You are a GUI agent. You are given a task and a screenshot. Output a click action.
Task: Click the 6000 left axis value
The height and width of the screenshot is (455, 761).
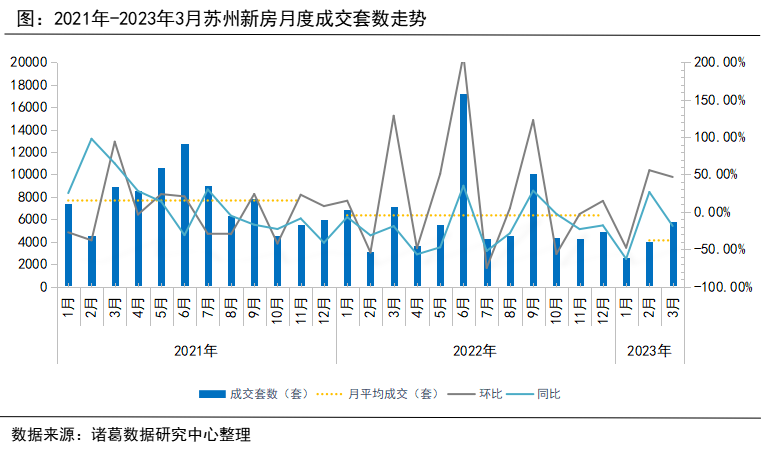pos(33,220)
